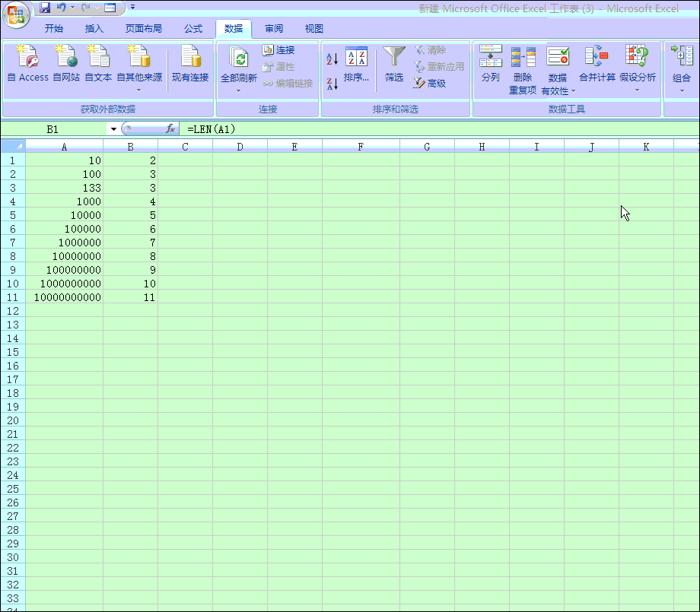The height and width of the screenshot is (612, 700).
Task: Click the formula bar with =LEN(A1)
Action: [440, 129]
